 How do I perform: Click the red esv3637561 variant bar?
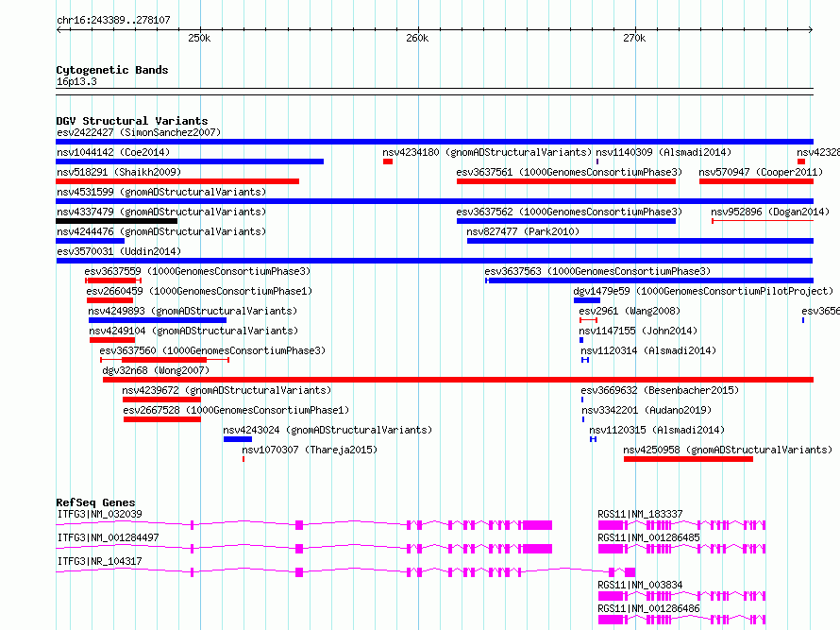coord(566,181)
